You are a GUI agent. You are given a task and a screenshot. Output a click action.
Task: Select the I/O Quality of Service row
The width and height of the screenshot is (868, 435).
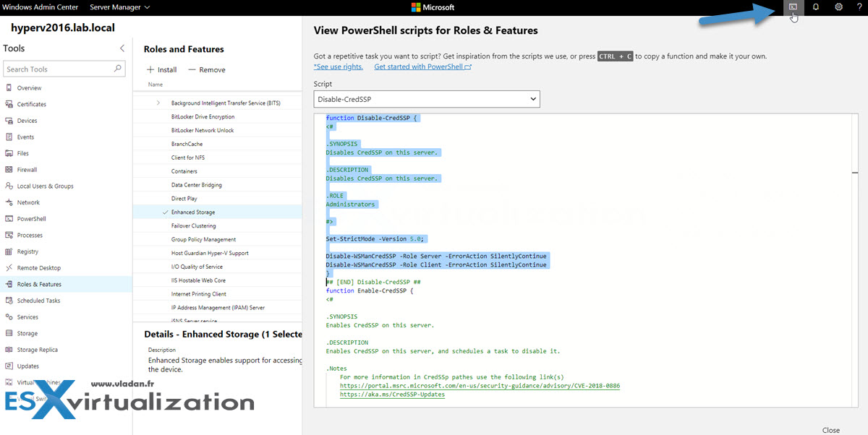tap(217, 267)
